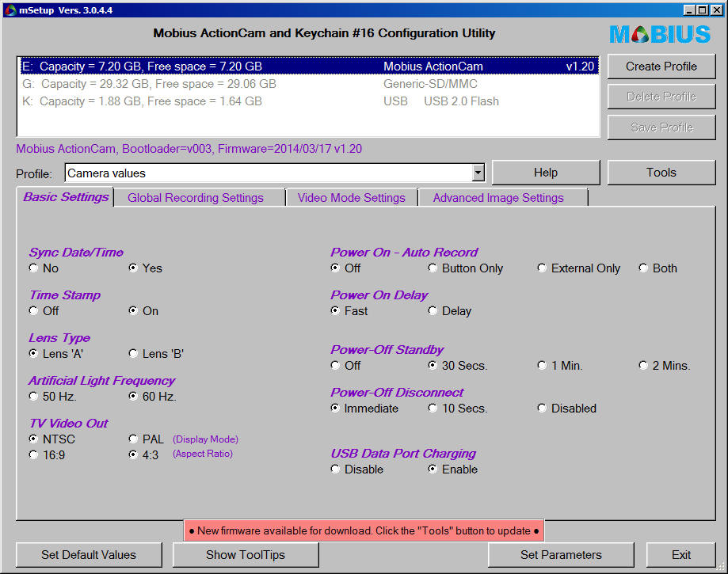Click the Create Profile button

click(x=661, y=67)
